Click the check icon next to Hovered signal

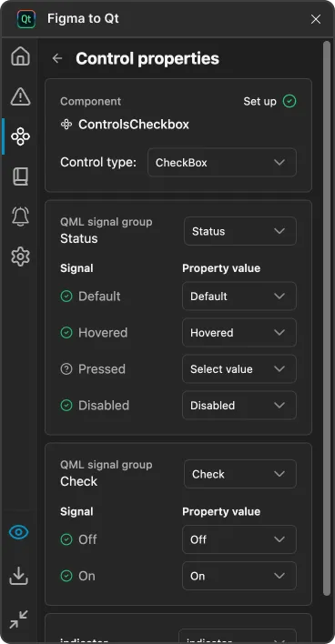coord(66,332)
